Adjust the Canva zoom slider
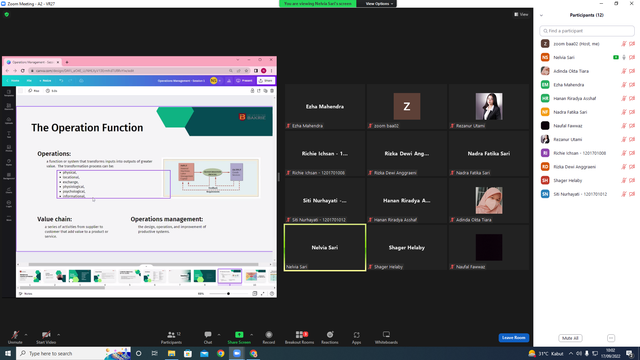 [228, 293]
